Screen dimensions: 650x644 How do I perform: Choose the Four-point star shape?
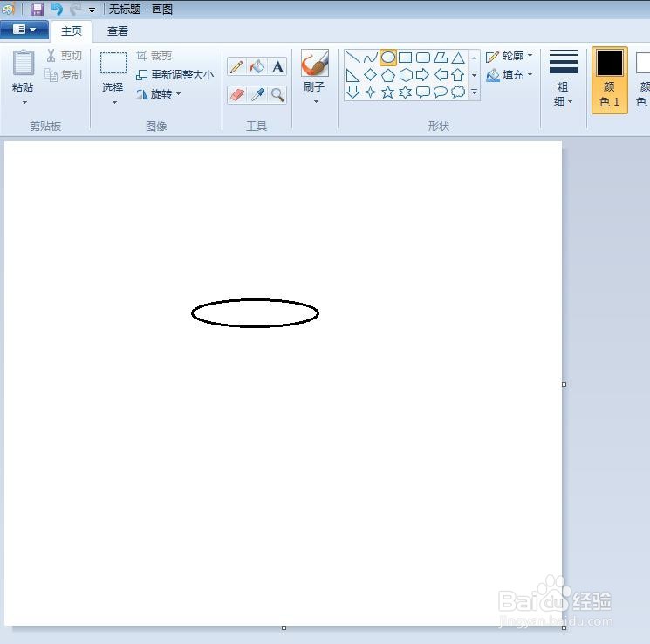click(x=370, y=92)
